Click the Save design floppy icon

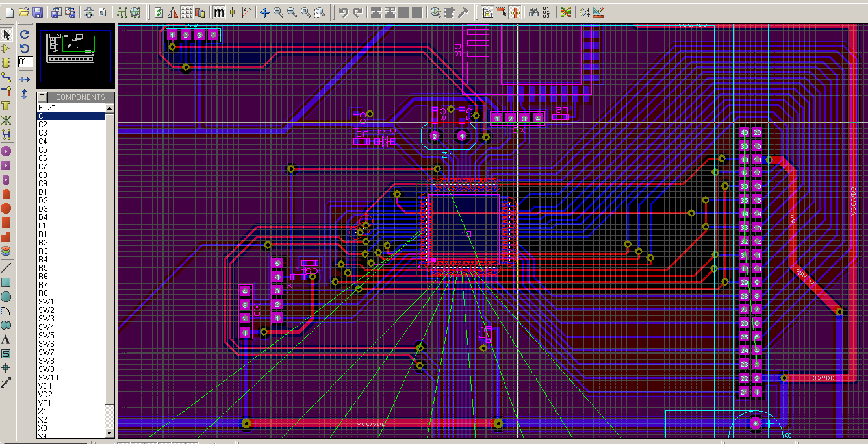coord(38,12)
